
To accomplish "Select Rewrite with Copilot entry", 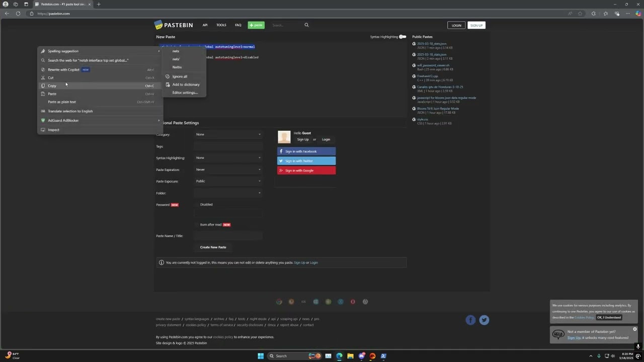I will [x=100, y=70].
